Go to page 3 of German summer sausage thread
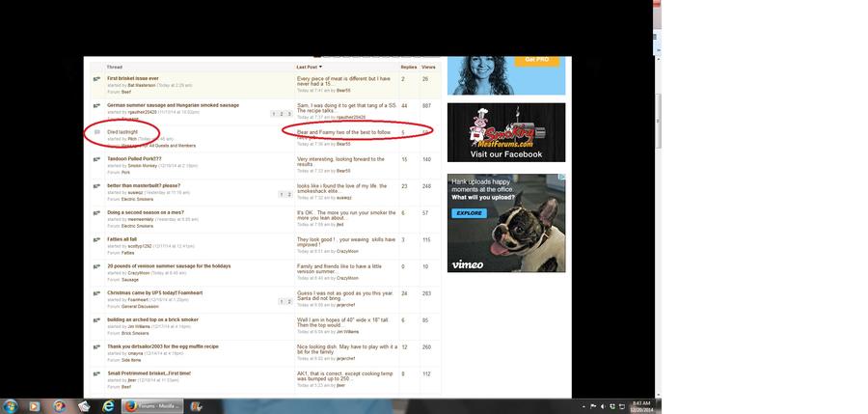The image size is (868, 414). click(287, 114)
